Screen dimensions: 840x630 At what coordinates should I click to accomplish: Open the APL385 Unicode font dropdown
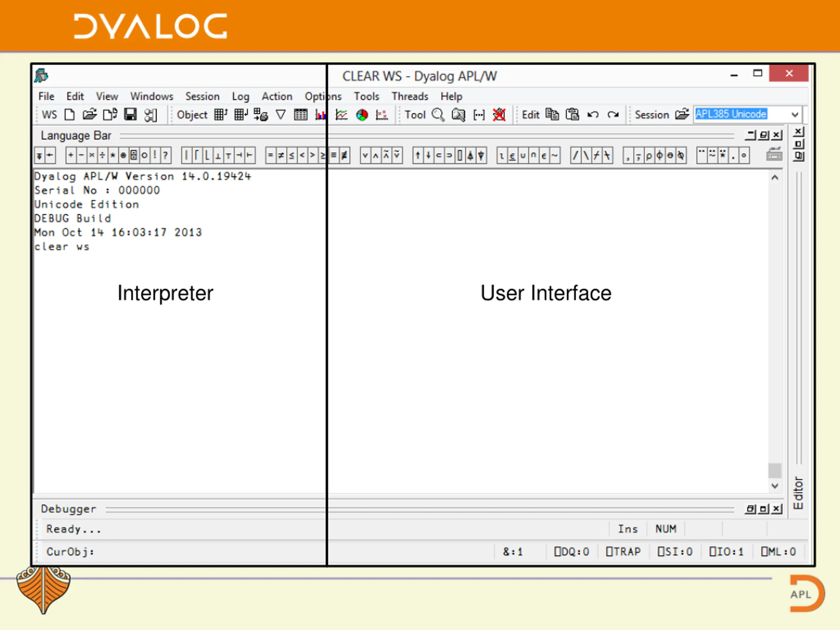click(795, 114)
